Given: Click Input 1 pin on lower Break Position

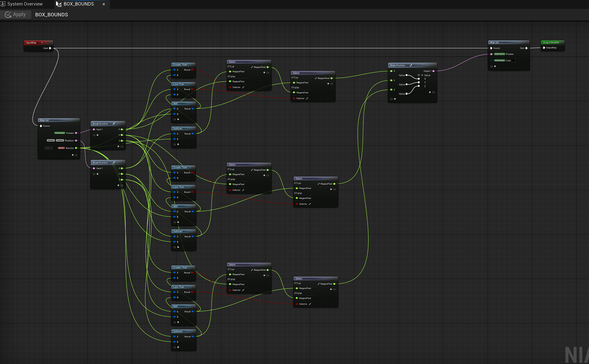Looking at the screenshot, I should pyautogui.click(x=94, y=168).
